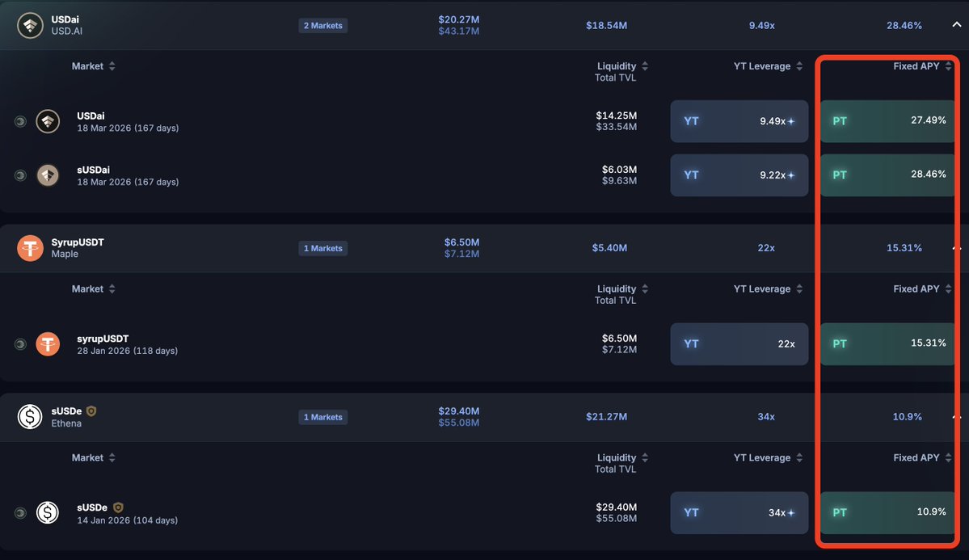Click the sUSDe Ethena group logo
The width and height of the screenshot is (969, 560).
tap(30, 417)
